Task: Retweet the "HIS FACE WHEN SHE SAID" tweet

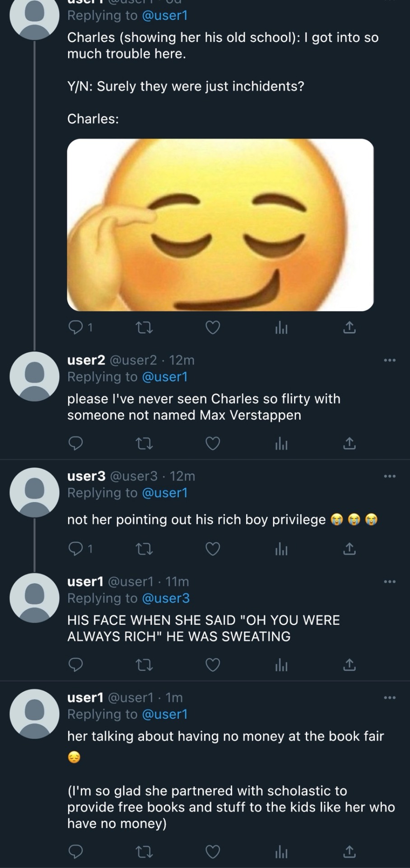Action: [x=144, y=665]
